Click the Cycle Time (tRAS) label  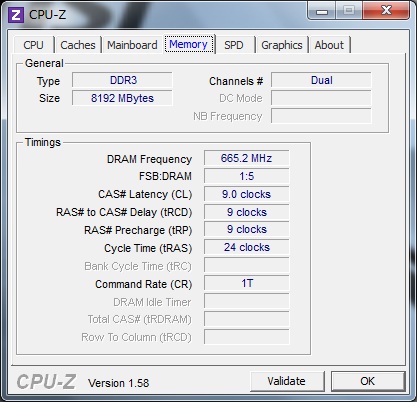click(x=148, y=248)
